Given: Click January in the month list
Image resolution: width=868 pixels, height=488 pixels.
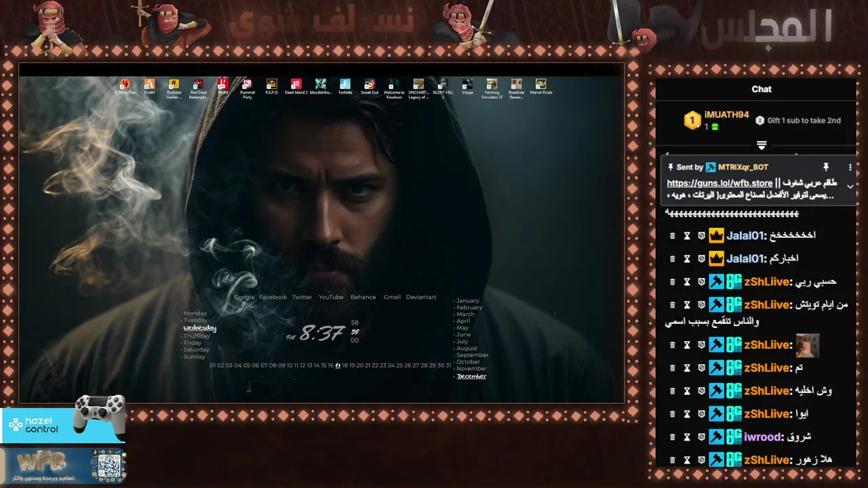Looking at the screenshot, I should coord(467,300).
